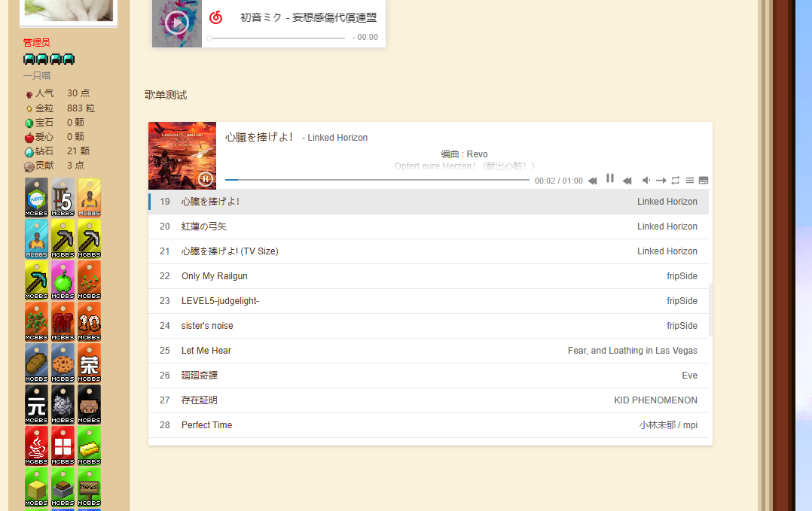The image size is (812, 511).
Task: Click the 金粒 883 粒 stat
Action: pos(60,108)
